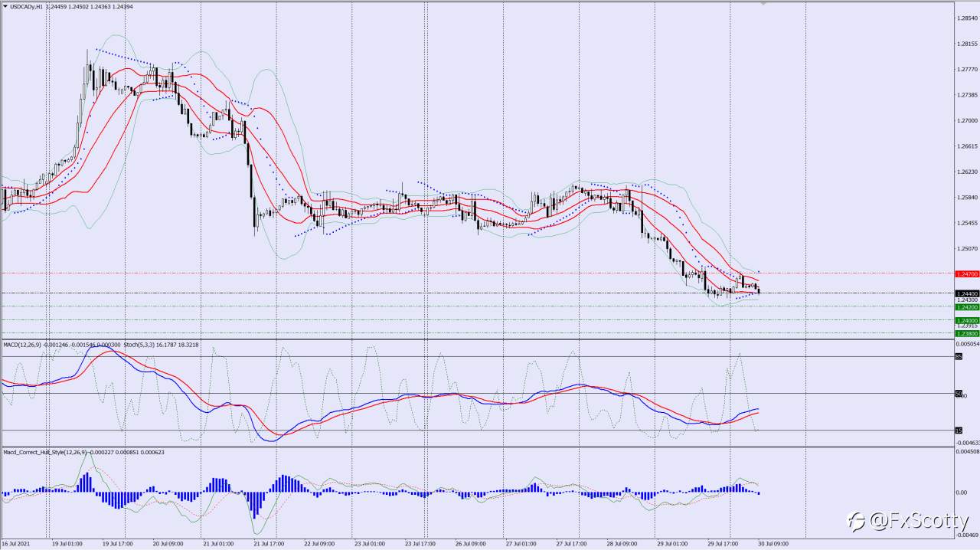This screenshot has width=980, height=550.
Task: Click the stochastic level 50 label
Action: coord(959,394)
